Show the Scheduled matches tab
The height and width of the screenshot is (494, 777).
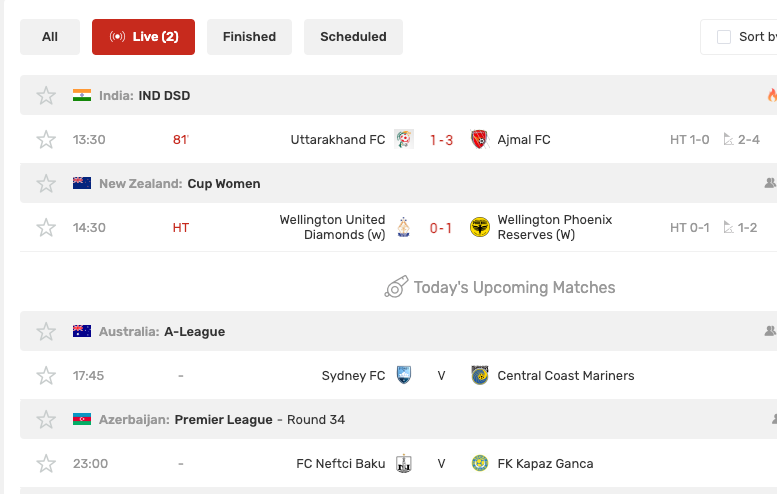[353, 37]
